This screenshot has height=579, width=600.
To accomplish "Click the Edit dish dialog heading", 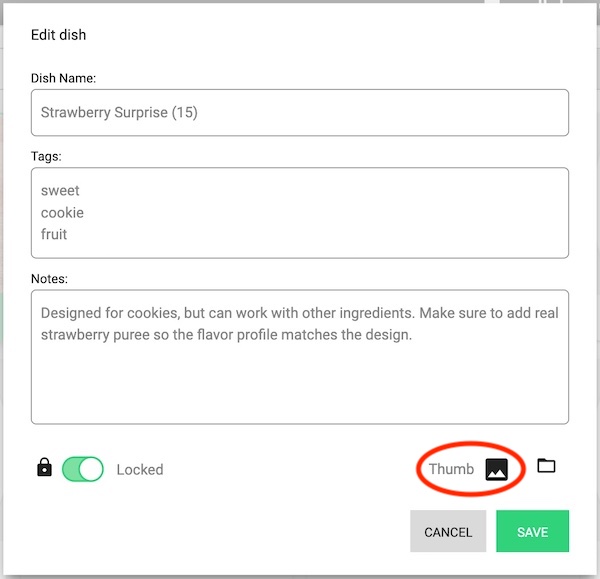I will (x=59, y=35).
